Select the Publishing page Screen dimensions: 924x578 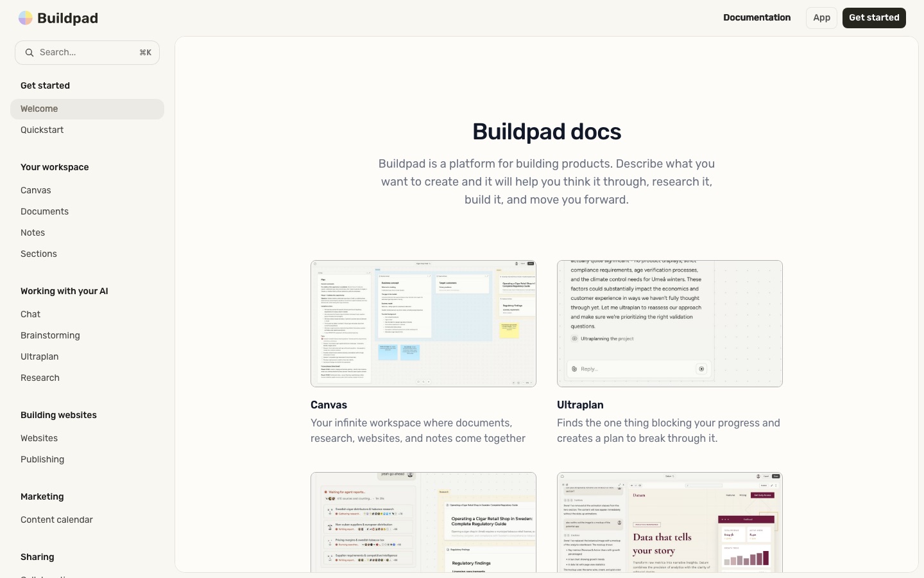click(x=42, y=460)
